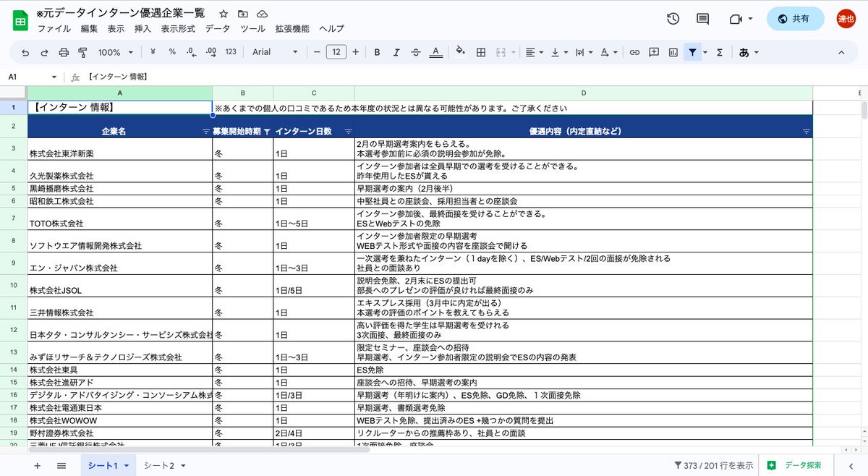The width and height of the screenshot is (868, 476).
Task: Toggle italic formatting
Action: pyautogui.click(x=396, y=52)
